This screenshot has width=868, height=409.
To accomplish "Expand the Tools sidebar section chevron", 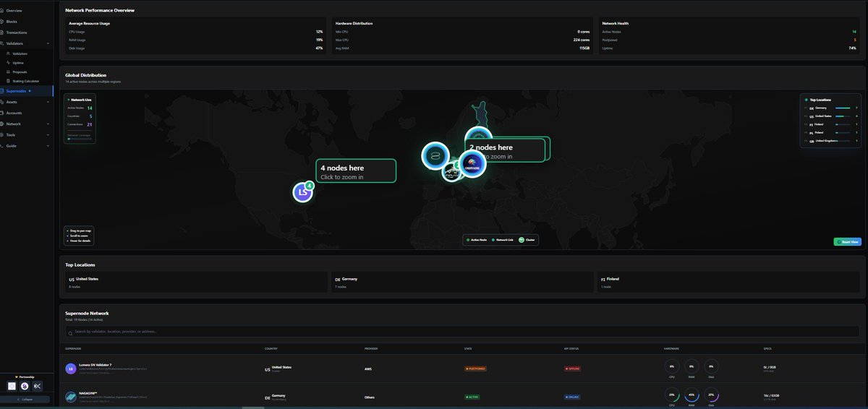I will click(x=48, y=134).
